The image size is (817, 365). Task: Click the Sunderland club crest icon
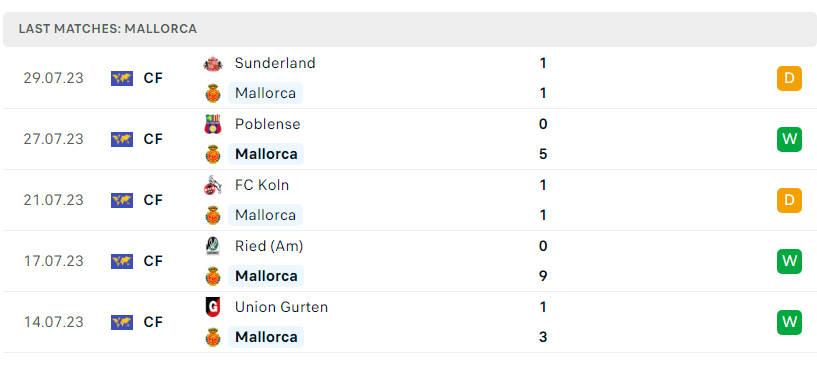[213, 64]
